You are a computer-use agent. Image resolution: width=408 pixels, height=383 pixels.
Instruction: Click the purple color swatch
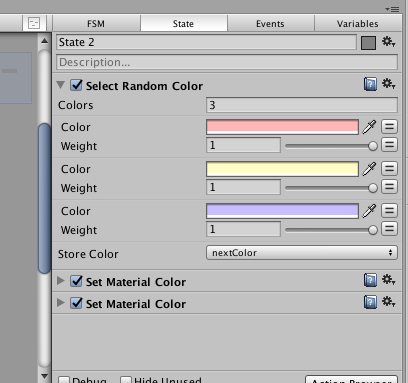[x=282, y=211]
